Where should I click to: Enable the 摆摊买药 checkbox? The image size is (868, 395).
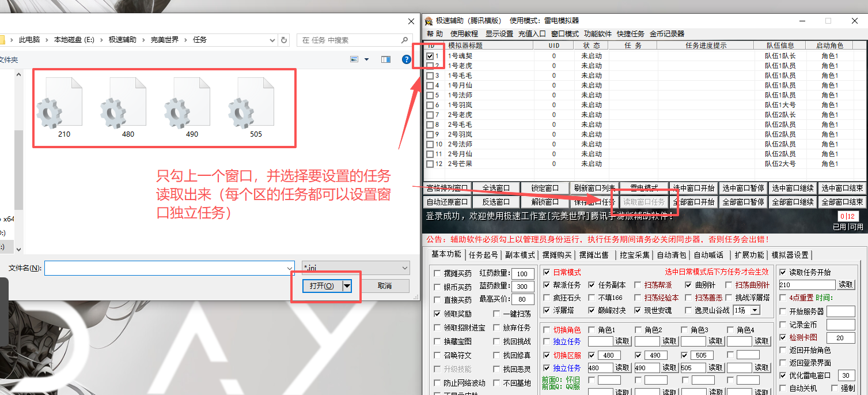(x=437, y=273)
